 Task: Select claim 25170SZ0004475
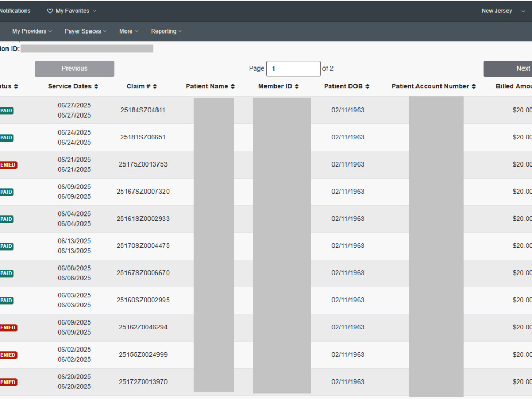[x=143, y=246]
